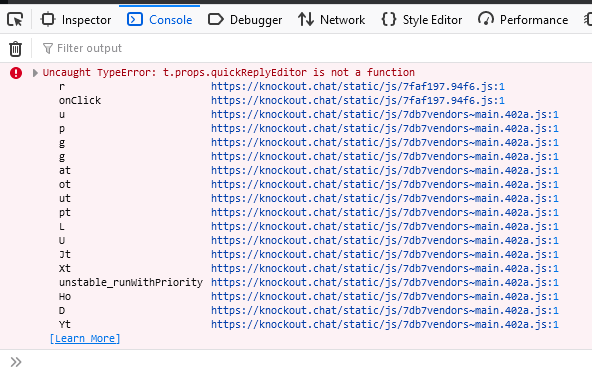This screenshot has height=383, width=592.
Task: Expand the Uncaught TypeError stack trace arrow
Action: coord(35,73)
